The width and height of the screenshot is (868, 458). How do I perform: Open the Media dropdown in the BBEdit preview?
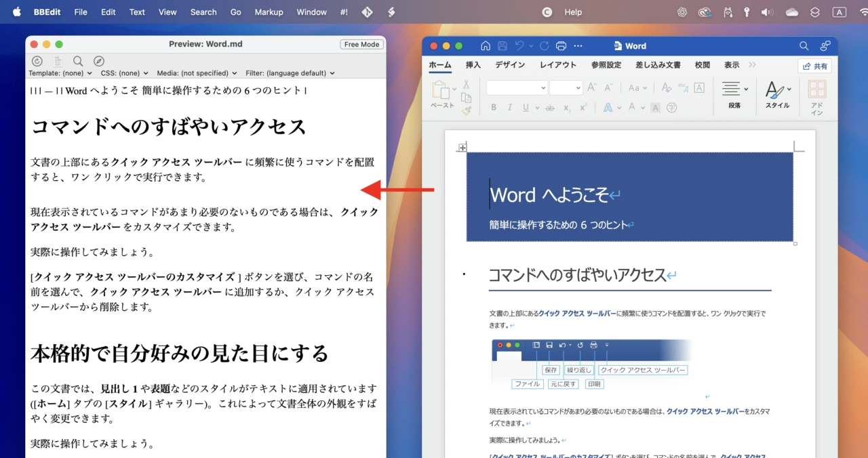click(197, 73)
